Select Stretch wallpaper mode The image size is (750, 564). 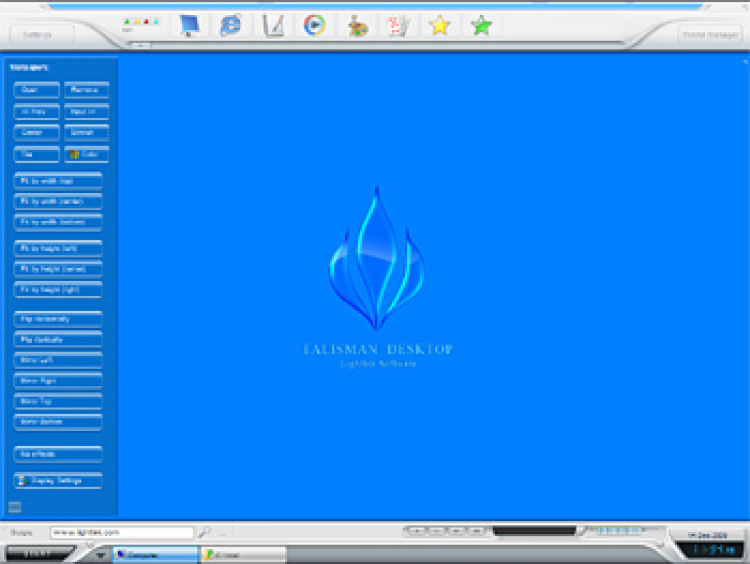click(x=87, y=133)
